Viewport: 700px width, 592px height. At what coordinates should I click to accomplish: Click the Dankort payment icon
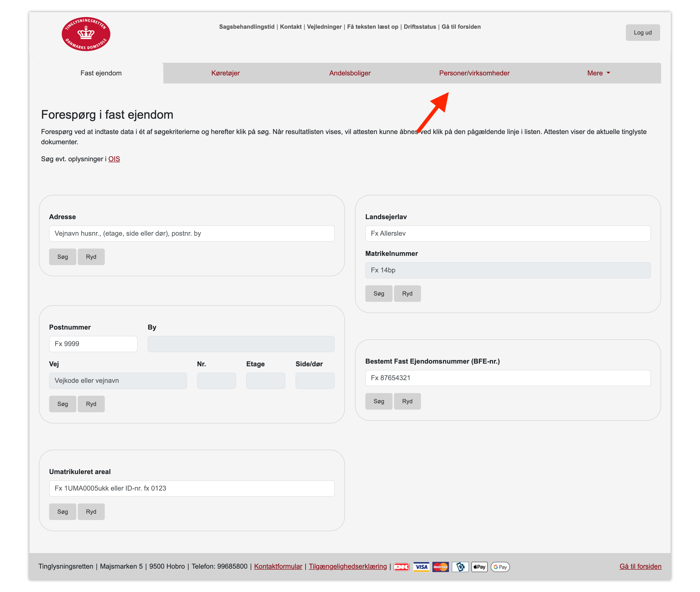pos(401,567)
